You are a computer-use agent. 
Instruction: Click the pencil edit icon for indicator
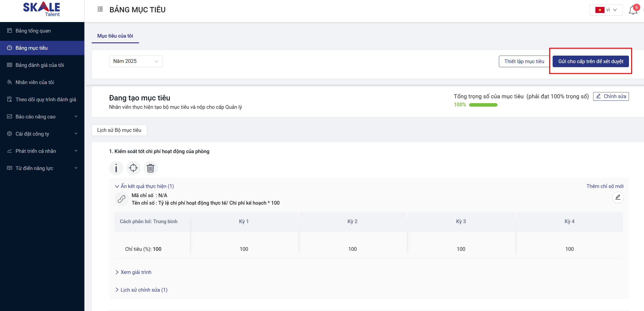[x=618, y=198]
